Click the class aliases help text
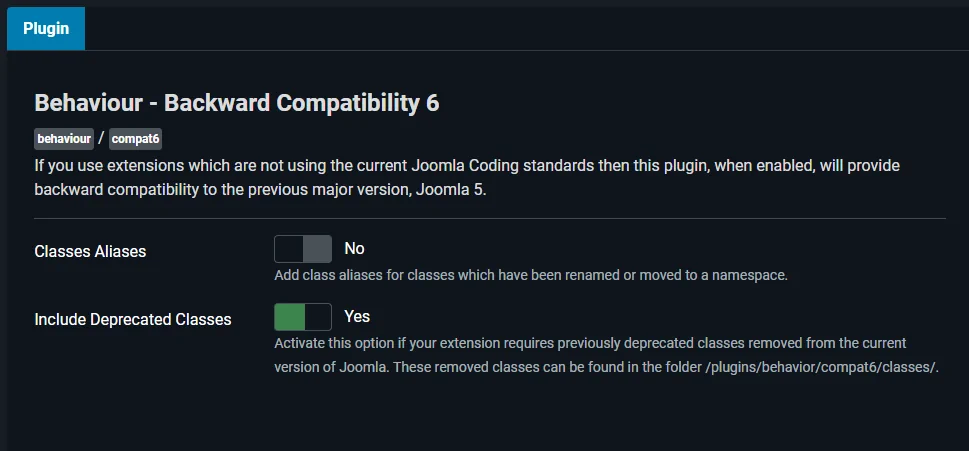The height and width of the screenshot is (451, 969). pos(531,274)
